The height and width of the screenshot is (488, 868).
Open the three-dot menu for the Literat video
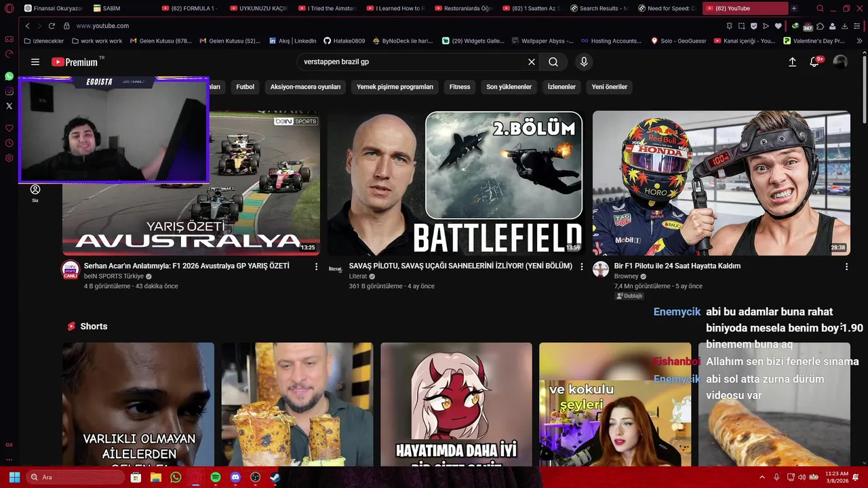pyautogui.click(x=581, y=267)
